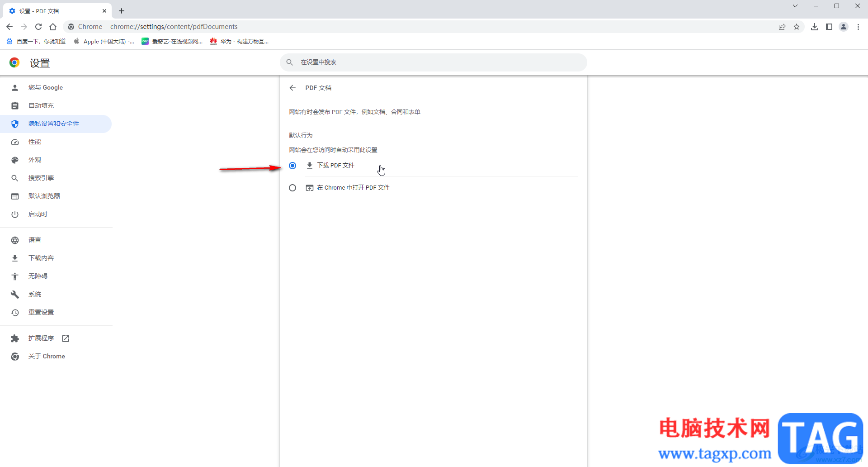The image size is (868, 467).
Task: Toggle the side panel icon
Action: tap(829, 27)
